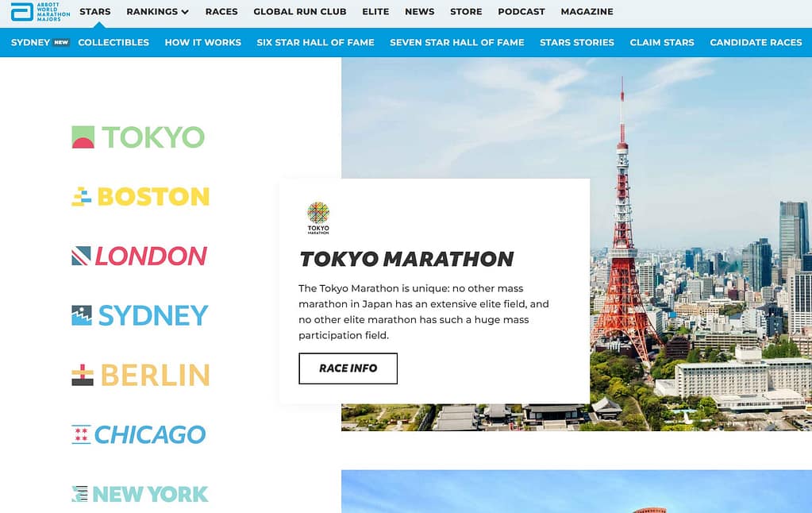Open the Six Star Hall of Fame tab
Viewport: 812px width, 513px height.
click(315, 42)
